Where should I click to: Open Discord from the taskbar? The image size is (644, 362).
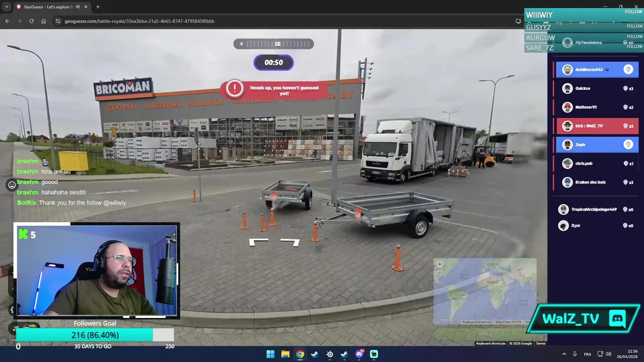pos(359,354)
